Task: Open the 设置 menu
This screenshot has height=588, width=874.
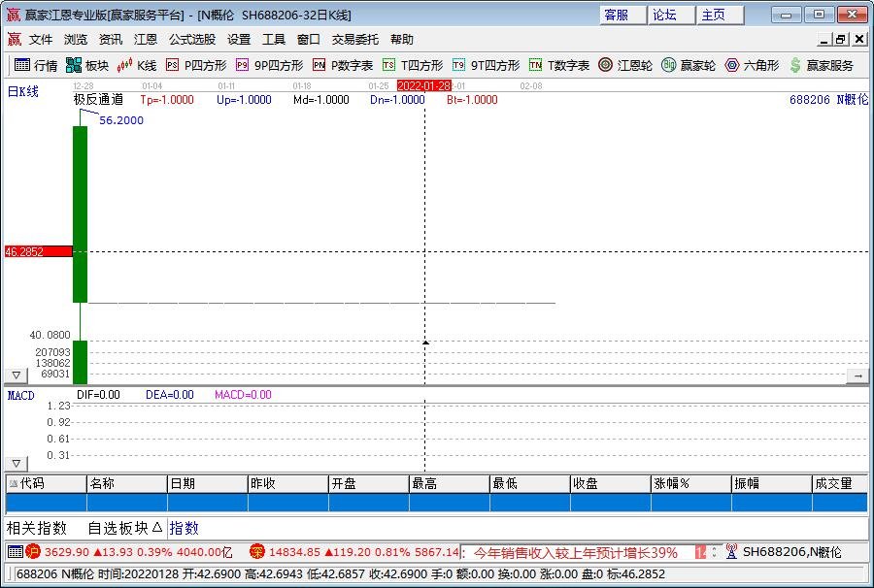Action: [x=239, y=39]
